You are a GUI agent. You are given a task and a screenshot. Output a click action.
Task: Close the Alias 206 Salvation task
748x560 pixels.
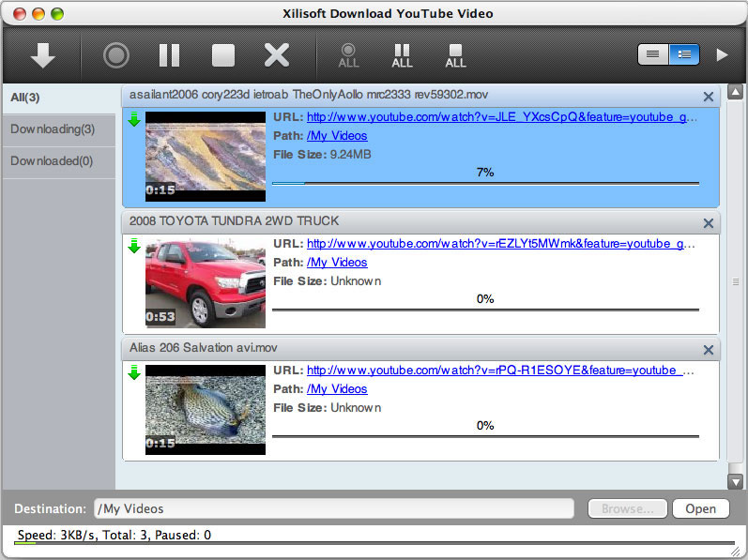click(709, 350)
